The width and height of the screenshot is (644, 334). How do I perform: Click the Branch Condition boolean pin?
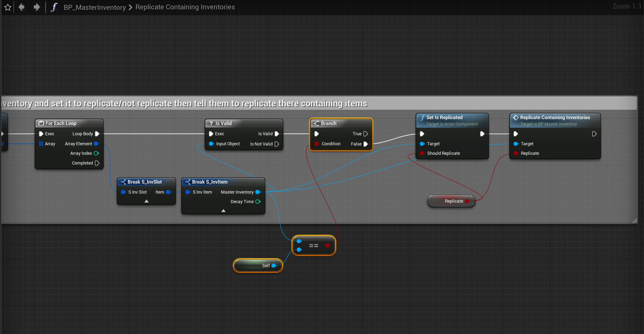click(316, 144)
